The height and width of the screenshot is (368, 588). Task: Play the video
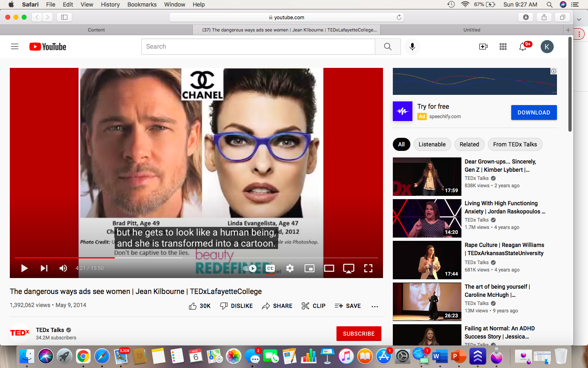24,268
